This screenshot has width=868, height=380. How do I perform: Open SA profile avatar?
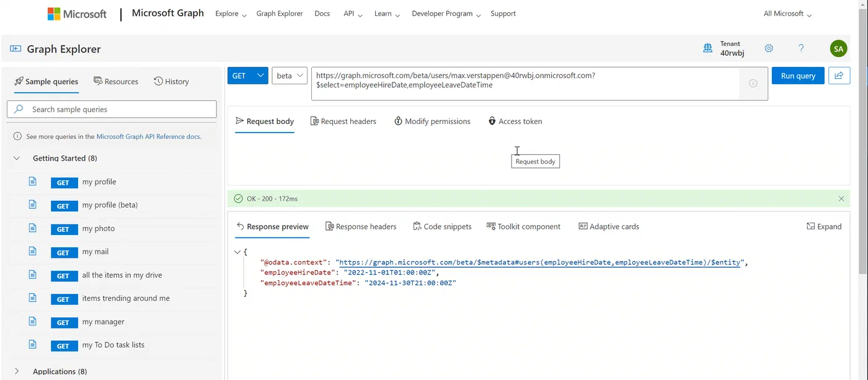838,48
